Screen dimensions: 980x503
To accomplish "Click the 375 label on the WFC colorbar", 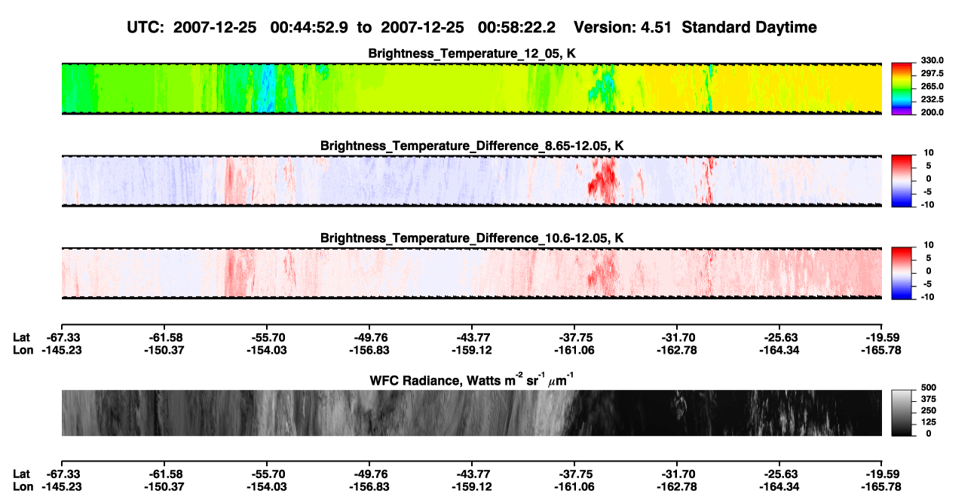I will pyautogui.click(x=928, y=399).
